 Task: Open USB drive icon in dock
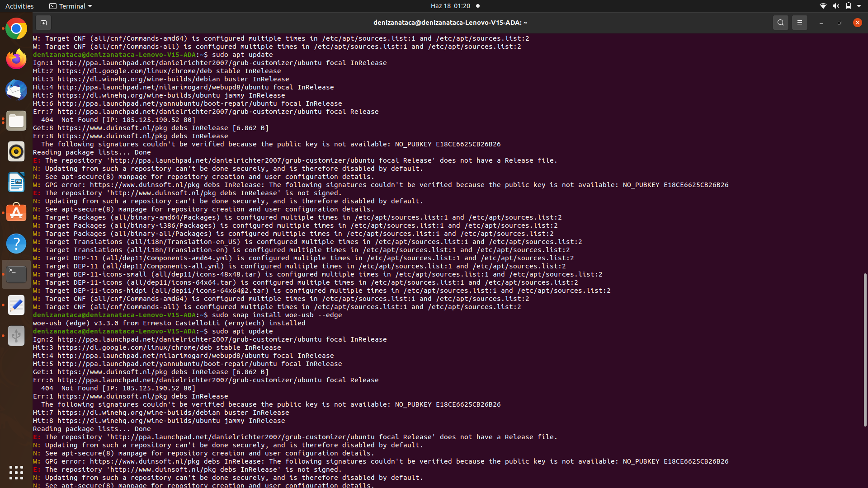pos(16,336)
